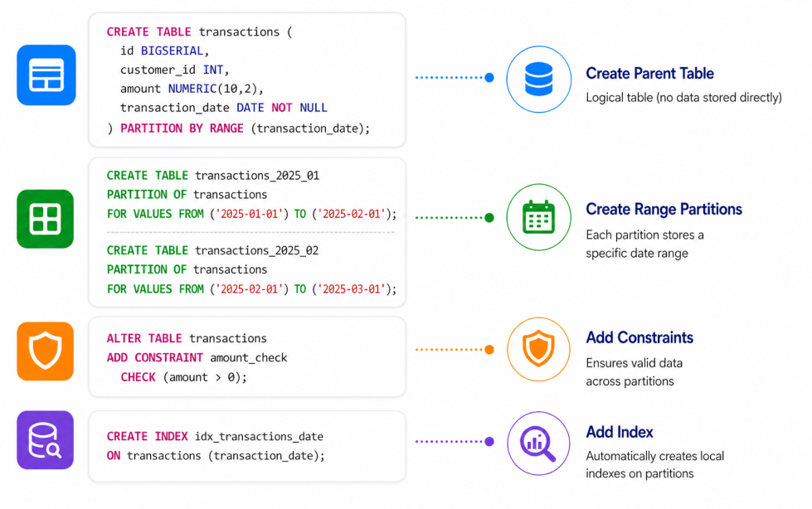812x509 pixels.
Task: Click the 'Add Constraints' heading
Action: click(x=639, y=337)
